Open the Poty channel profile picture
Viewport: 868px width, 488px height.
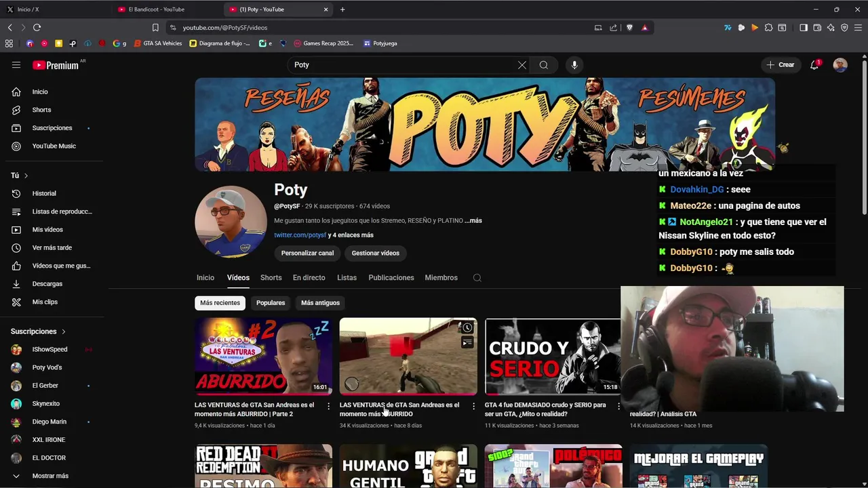click(x=231, y=222)
